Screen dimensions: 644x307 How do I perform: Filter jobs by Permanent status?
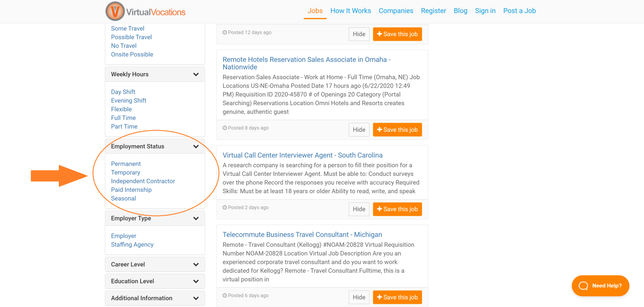(125, 164)
